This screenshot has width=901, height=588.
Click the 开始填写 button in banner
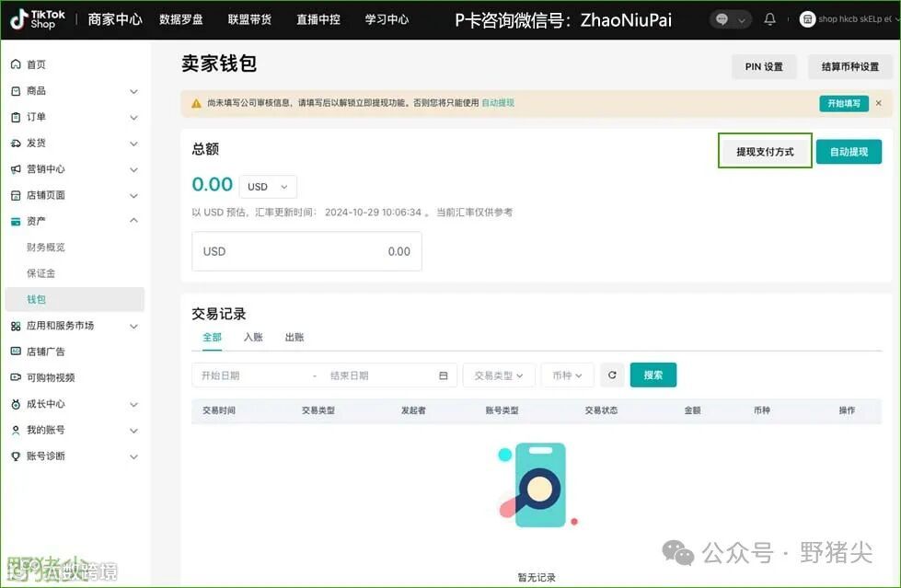844,103
